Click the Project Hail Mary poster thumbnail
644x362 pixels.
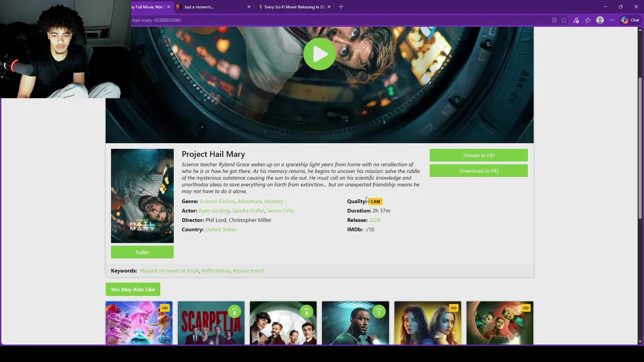pyautogui.click(x=142, y=196)
